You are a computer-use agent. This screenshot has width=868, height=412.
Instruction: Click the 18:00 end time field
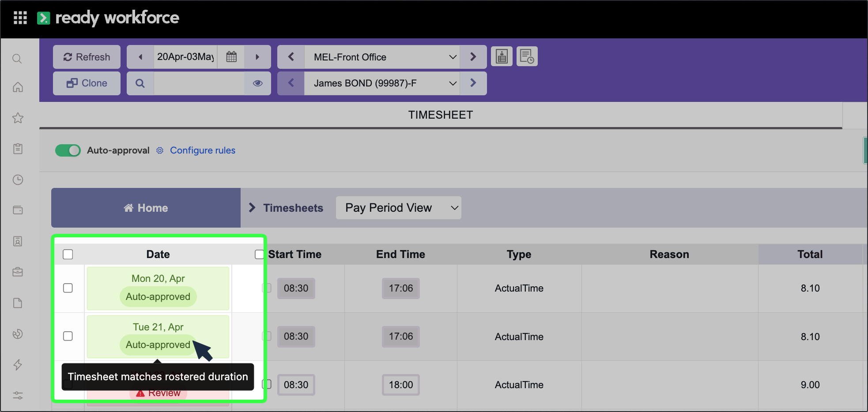pos(401,385)
